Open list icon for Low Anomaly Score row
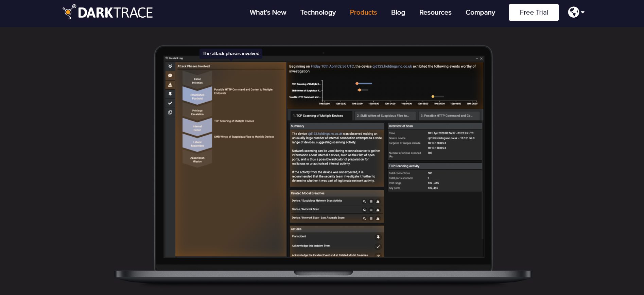This screenshot has height=295, width=644. [371, 218]
